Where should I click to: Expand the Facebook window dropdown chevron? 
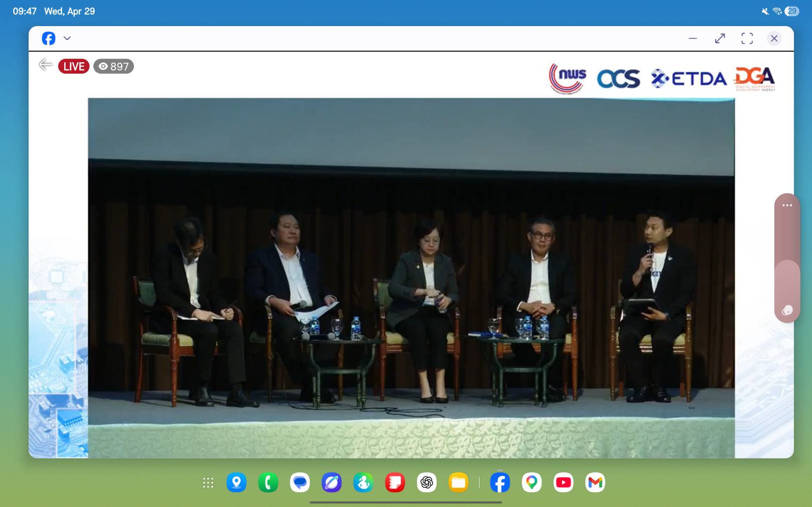coord(67,38)
